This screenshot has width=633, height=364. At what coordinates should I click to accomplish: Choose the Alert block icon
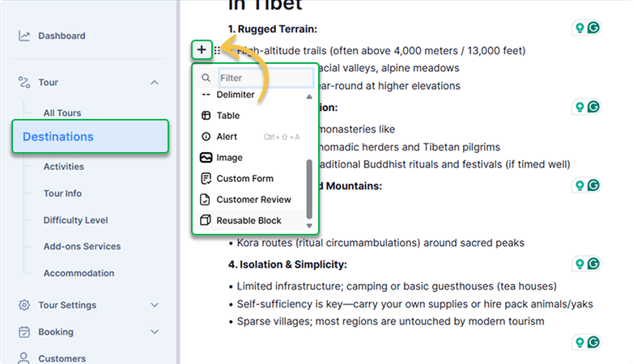coord(206,137)
